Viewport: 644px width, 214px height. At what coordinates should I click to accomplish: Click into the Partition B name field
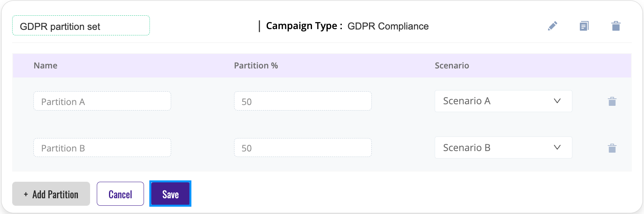[x=102, y=148]
